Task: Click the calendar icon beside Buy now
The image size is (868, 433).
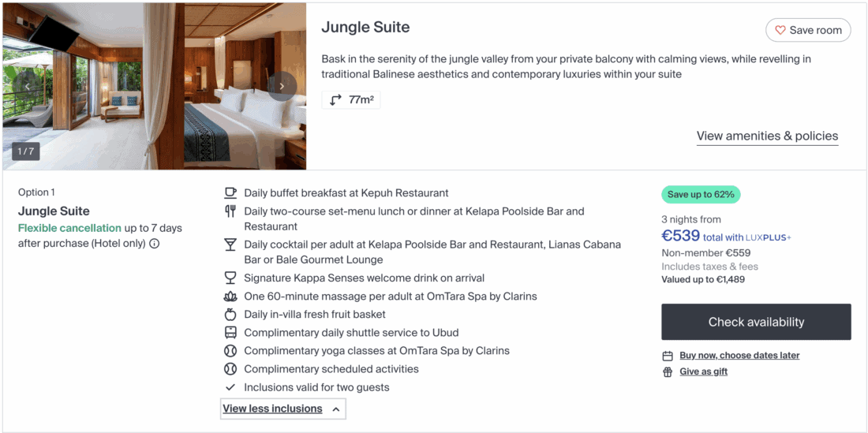Action: (668, 356)
